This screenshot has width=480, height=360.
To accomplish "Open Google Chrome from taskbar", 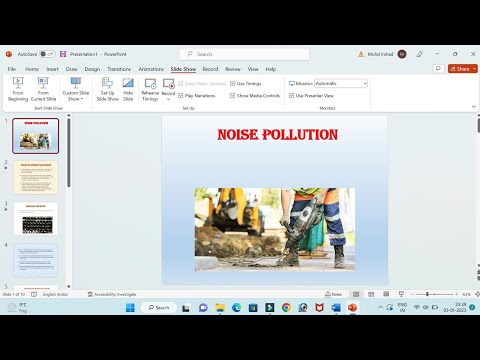I will tap(286, 308).
